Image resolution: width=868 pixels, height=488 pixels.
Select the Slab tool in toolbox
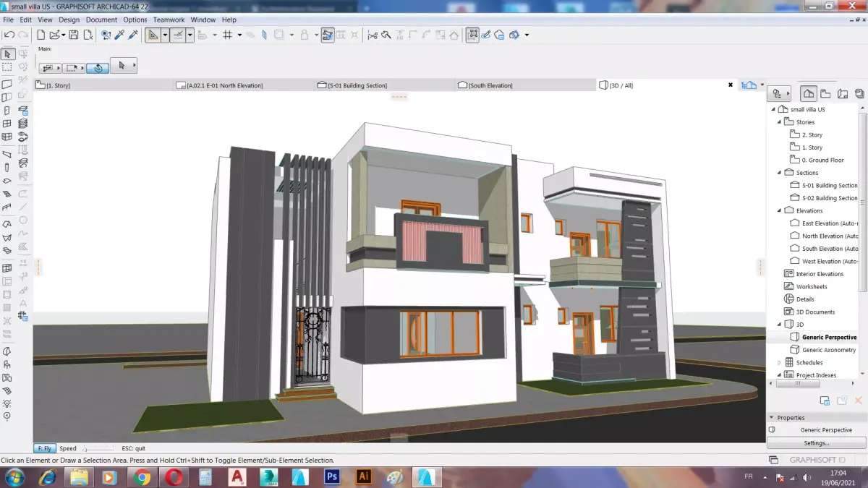[7, 181]
